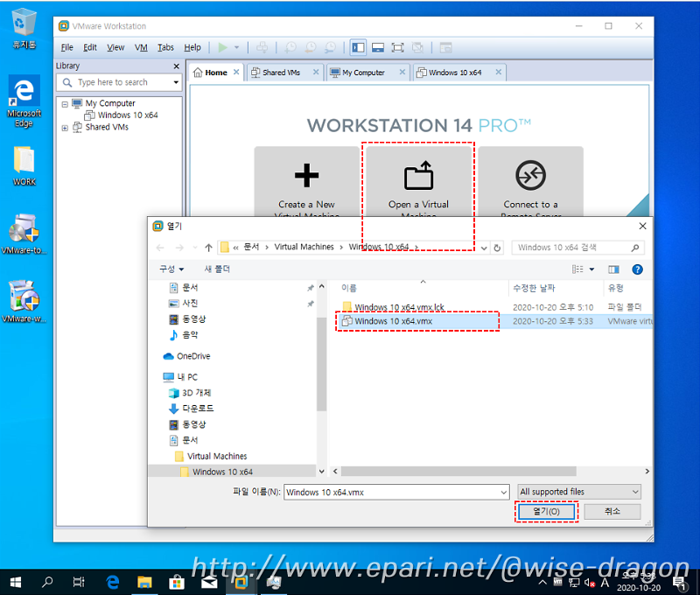The height and width of the screenshot is (595, 700).
Task: Open the All supported files type dropdown
Action: (x=579, y=492)
